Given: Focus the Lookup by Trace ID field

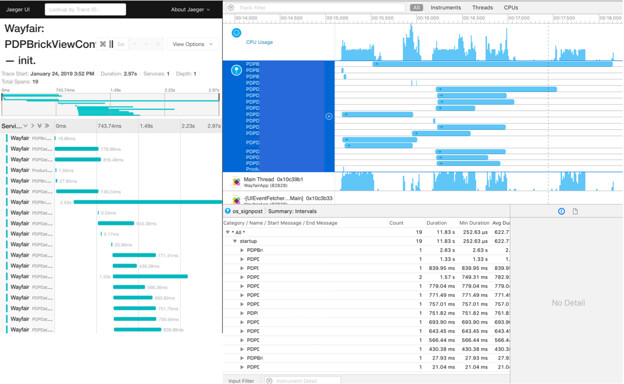Looking at the screenshot, I should [x=85, y=10].
